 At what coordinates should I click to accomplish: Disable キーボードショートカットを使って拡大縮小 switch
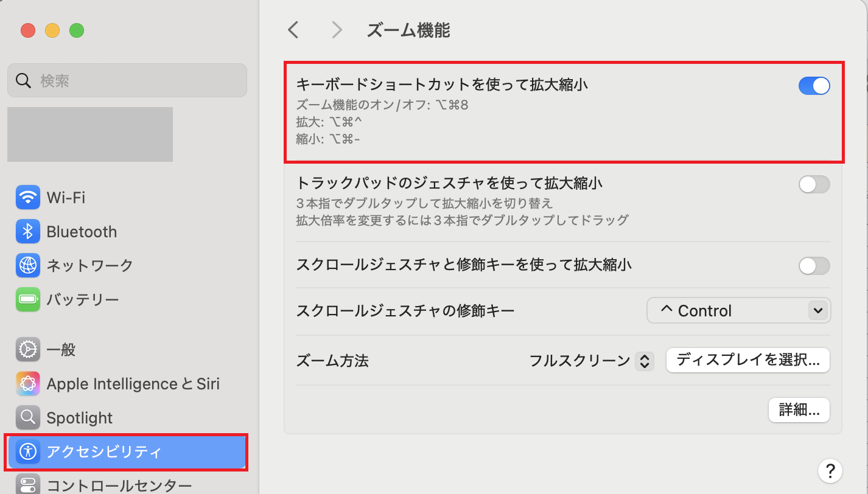814,86
